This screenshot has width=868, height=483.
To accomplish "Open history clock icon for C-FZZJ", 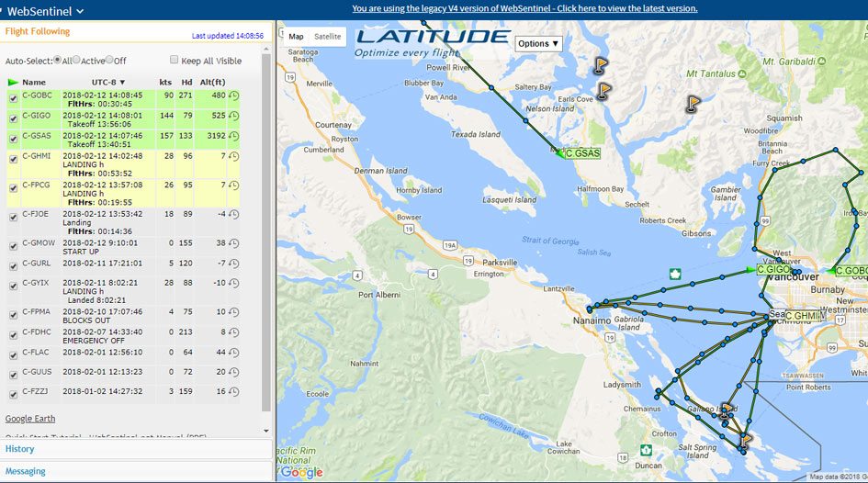I will (x=233, y=392).
